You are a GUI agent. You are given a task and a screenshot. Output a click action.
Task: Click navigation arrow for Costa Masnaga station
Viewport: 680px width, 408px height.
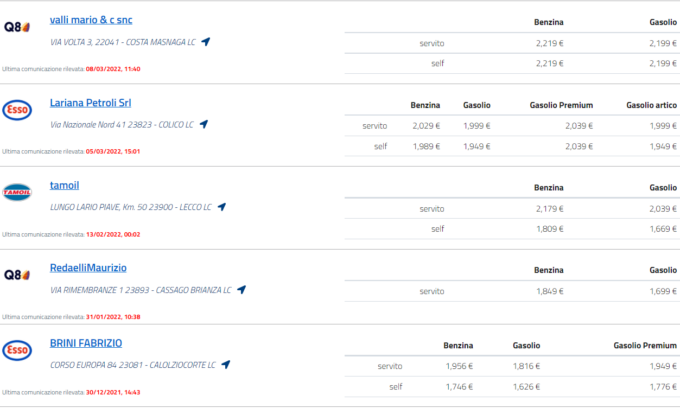(205, 42)
